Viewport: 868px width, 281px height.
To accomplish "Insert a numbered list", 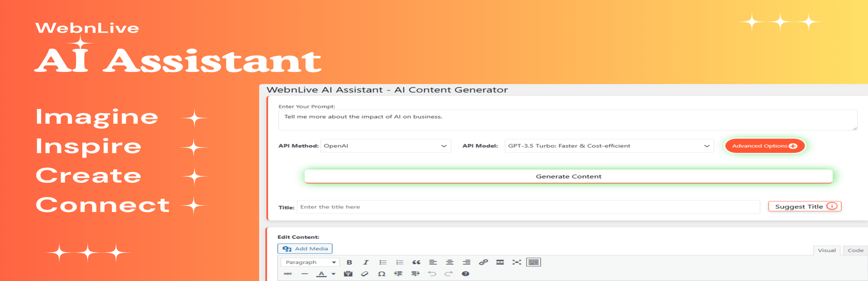I will tap(400, 262).
